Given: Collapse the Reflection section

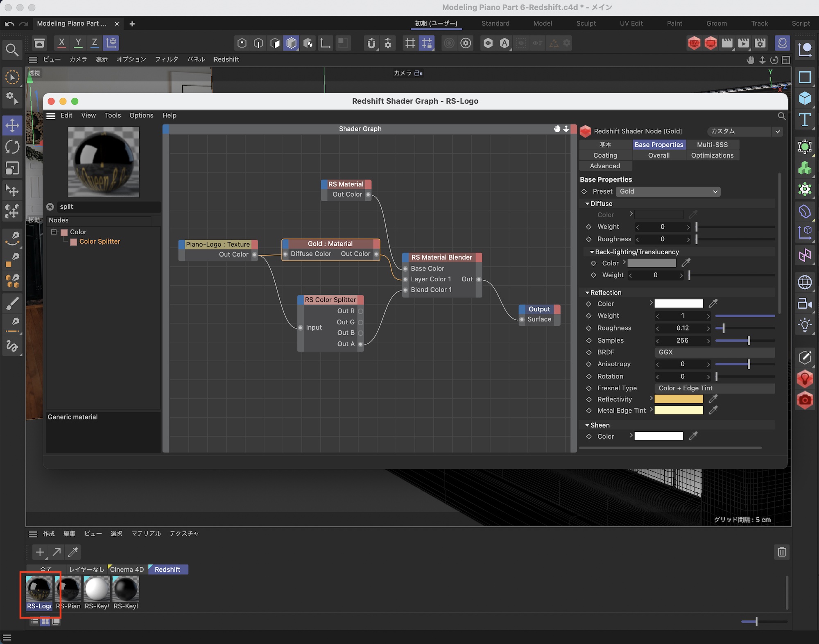Looking at the screenshot, I should [x=587, y=293].
